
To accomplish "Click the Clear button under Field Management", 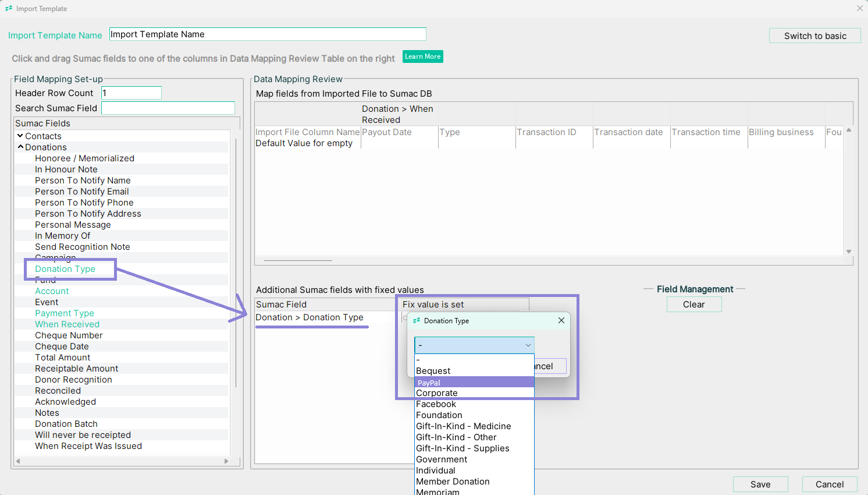I will [x=694, y=305].
